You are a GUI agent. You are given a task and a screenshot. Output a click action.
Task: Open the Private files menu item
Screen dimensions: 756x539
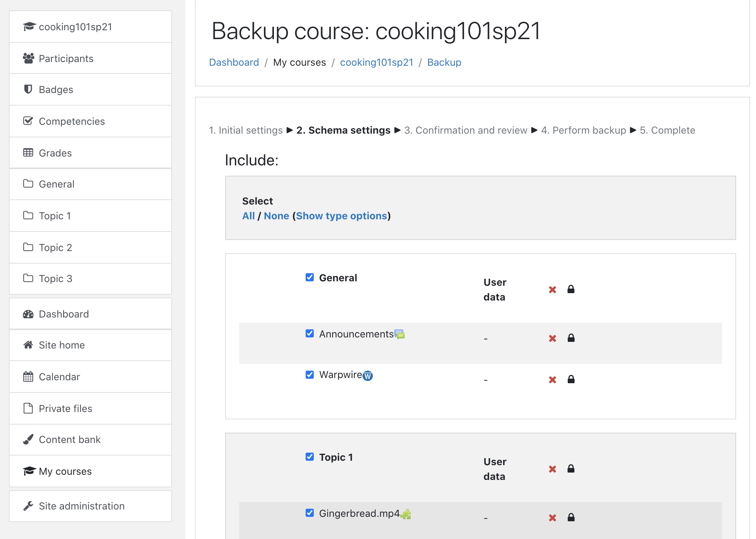[x=65, y=408]
